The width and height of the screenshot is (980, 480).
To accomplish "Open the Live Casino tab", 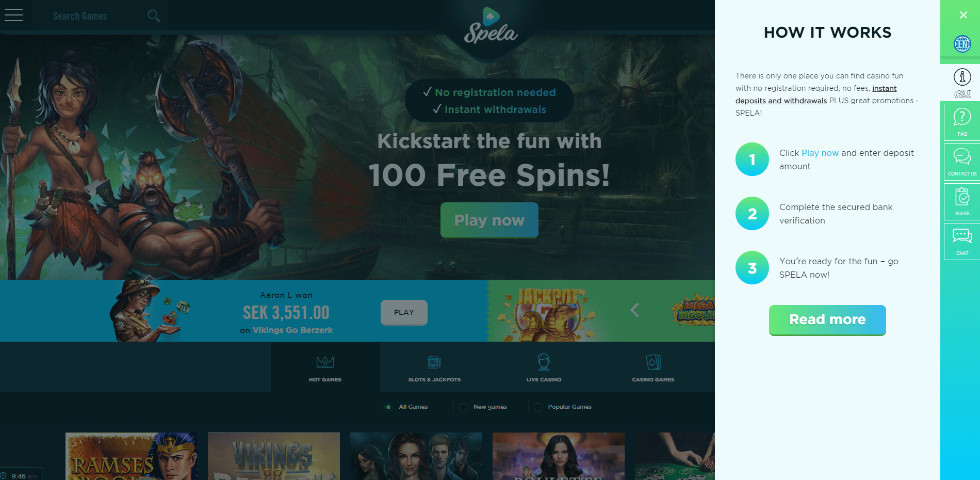I will [x=544, y=367].
